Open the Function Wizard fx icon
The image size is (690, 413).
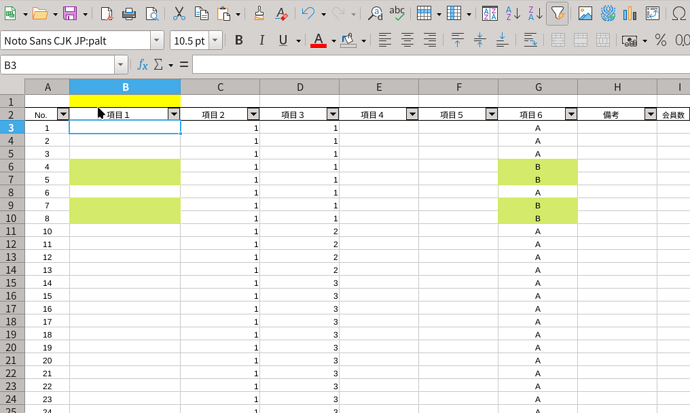click(x=142, y=64)
